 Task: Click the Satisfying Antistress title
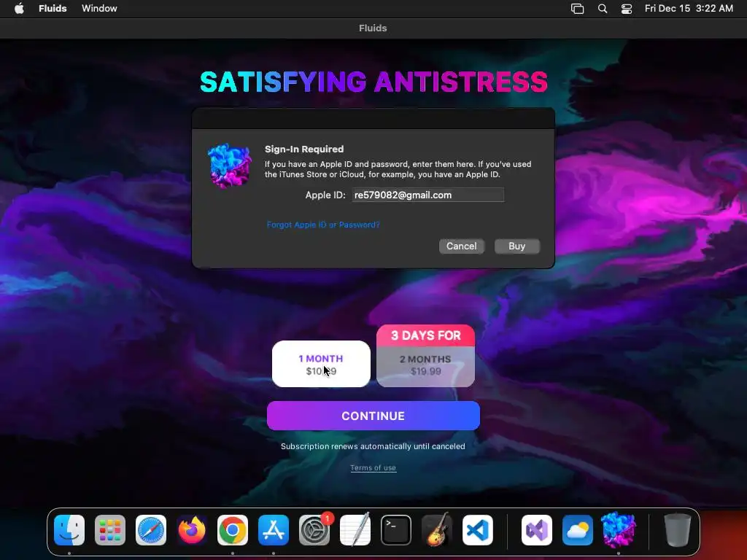pos(373,82)
